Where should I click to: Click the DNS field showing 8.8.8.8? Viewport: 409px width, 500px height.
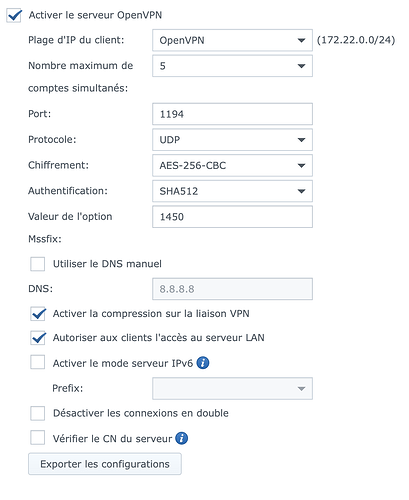point(232,289)
